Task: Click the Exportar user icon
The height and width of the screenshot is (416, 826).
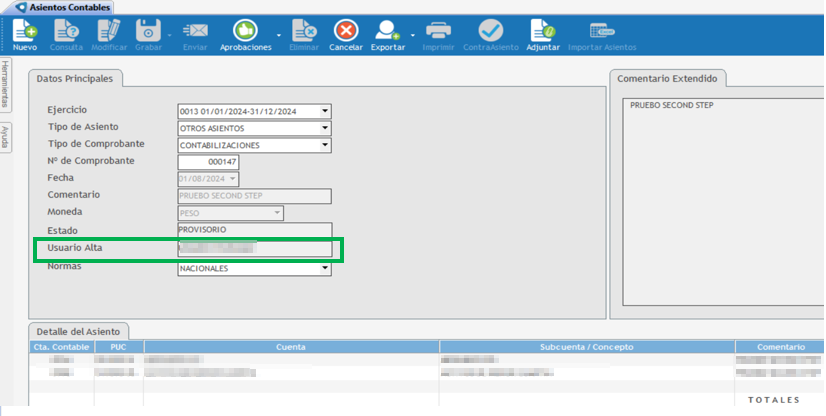Action: point(387,31)
